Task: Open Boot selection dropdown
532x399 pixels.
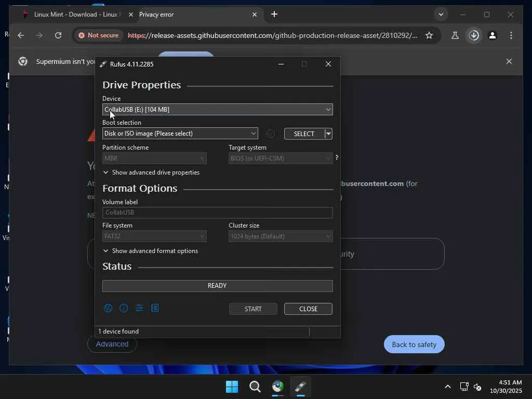Action: (x=180, y=134)
